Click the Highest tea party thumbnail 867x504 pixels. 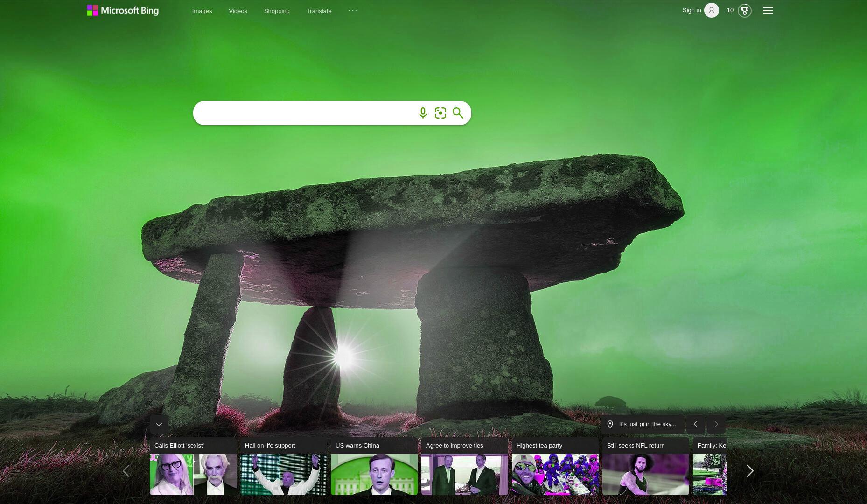(x=555, y=475)
